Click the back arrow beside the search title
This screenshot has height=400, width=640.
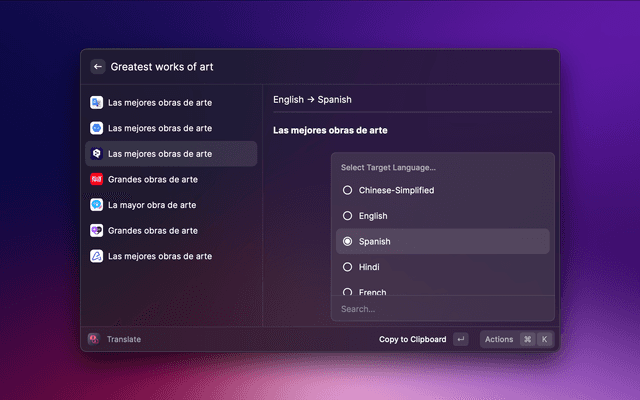[x=98, y=67]
